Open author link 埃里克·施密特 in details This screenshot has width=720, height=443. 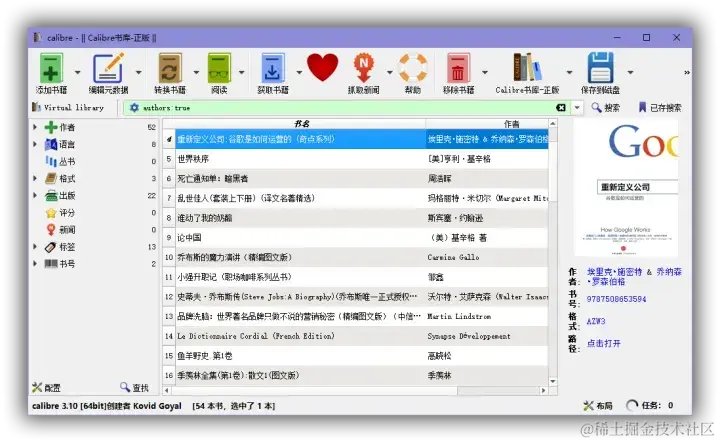point(614,272)
